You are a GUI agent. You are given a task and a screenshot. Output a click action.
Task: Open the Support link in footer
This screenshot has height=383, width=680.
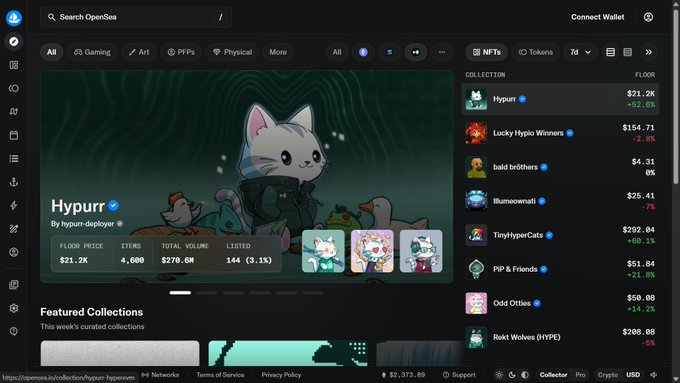[x=459, y=375]
